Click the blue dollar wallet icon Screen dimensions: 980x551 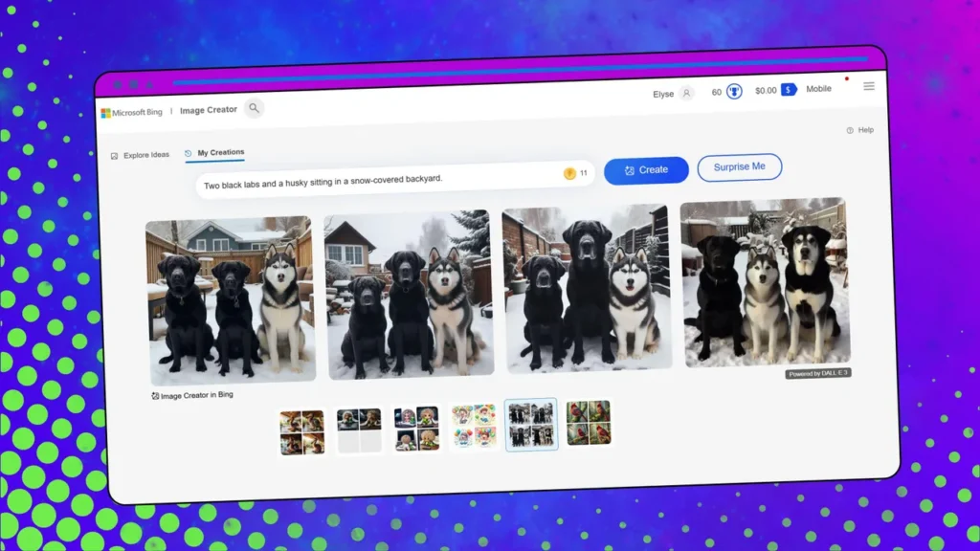tap(789, 90)
